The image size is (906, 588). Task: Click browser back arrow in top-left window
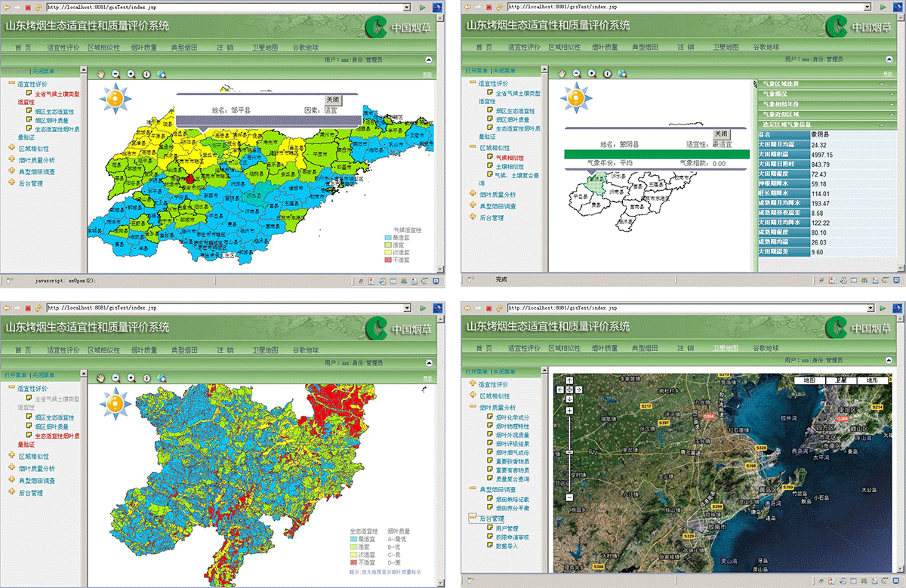6,6
